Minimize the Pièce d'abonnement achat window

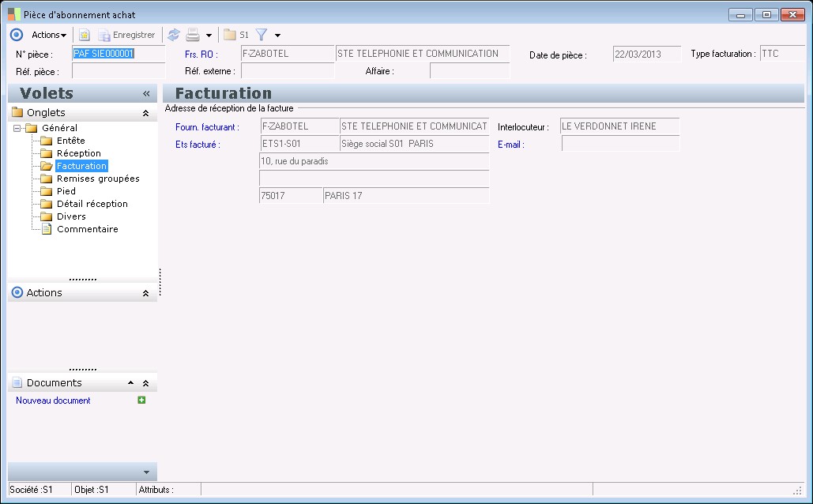coord(740,14)
